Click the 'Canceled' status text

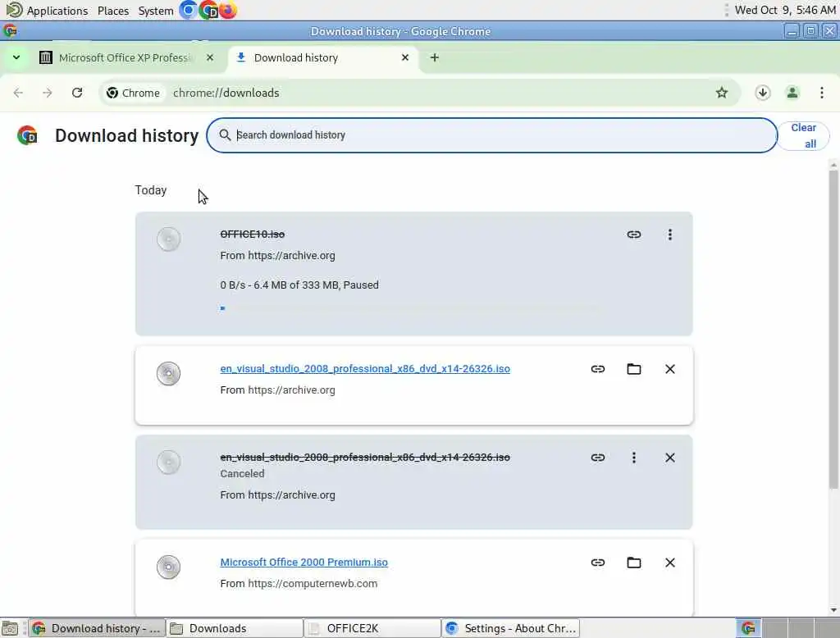pyautogui.click(x=242, y=473)
